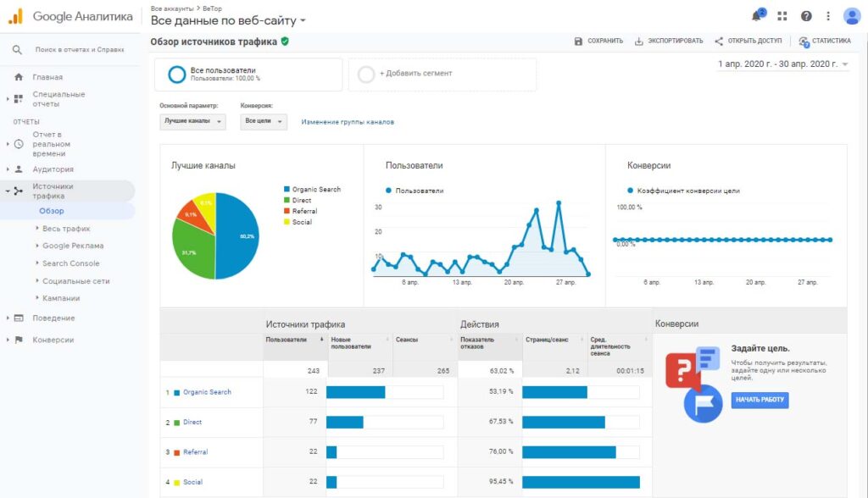Click the Статистика insights icon
This screenshot has width=868, height=498.
[804, 41]
